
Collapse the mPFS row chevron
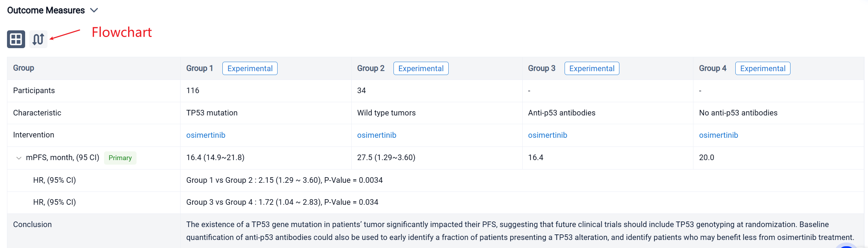coord(19,158)
